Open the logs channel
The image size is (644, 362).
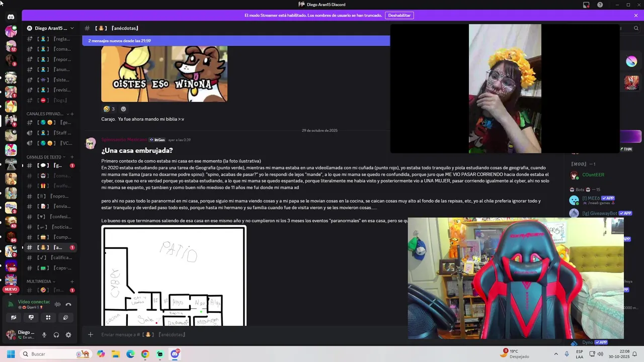tap(50, 101)
